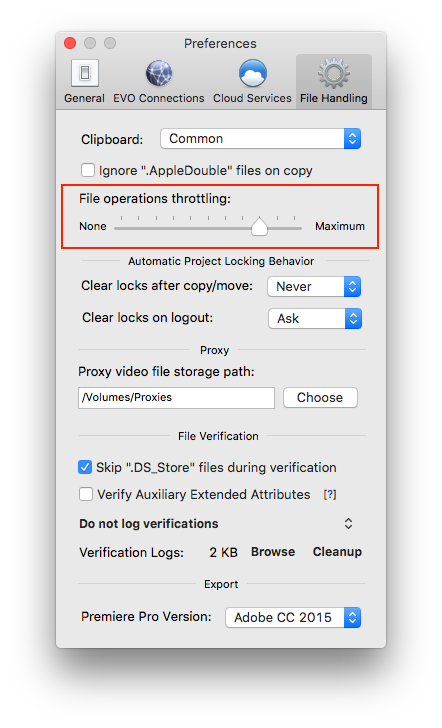The width and height of the screenshot is (442, 728).
Task: Click the slider track near Maximum
Action: pos(292,228)
